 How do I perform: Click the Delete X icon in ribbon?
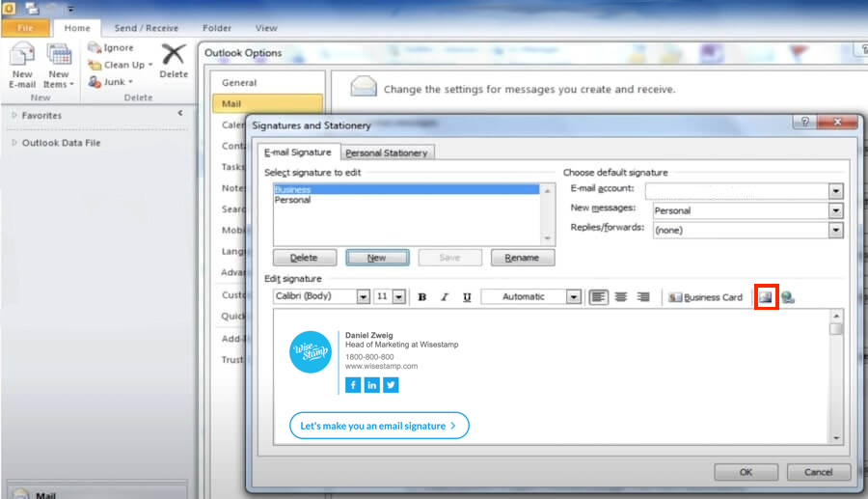tap(174, 54)
